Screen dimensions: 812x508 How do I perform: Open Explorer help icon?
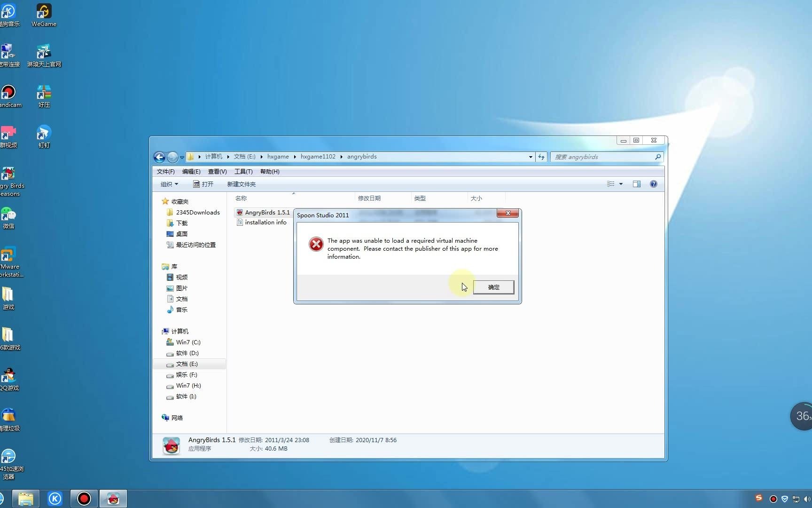pyautogui.click(x=654, y=184)
